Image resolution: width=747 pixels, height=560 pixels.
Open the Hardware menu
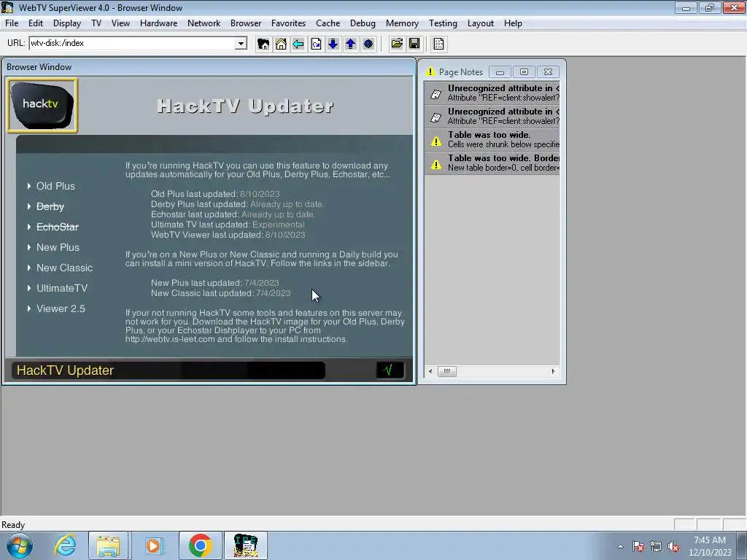tap(158, 23)
